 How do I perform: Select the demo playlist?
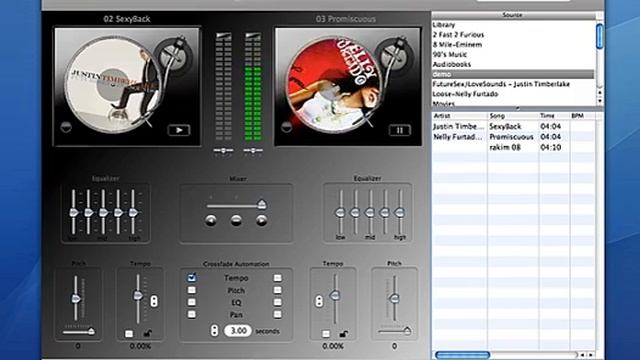(513, 74)
